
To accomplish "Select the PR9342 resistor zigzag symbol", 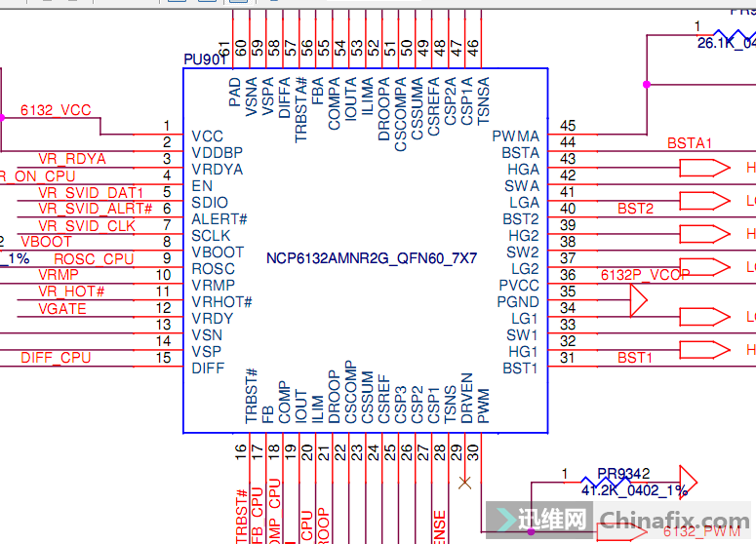I will pyautogui.click(x=606, y=481).
